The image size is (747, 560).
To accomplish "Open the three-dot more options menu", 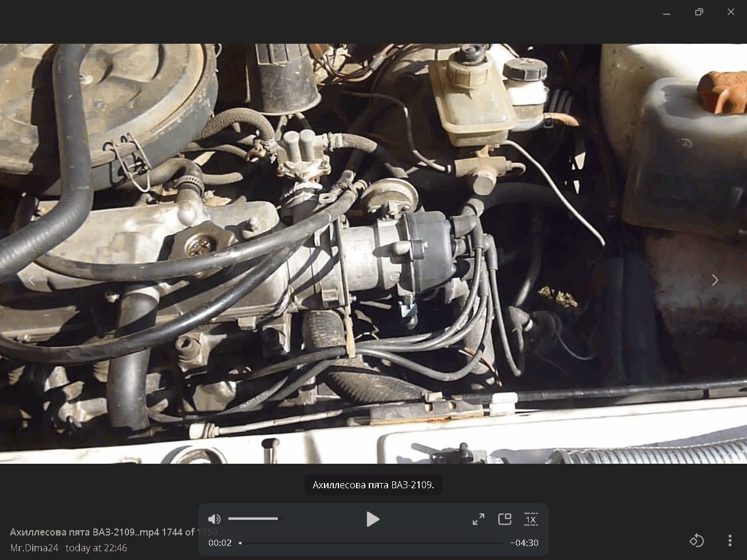I will pos(730,540).
